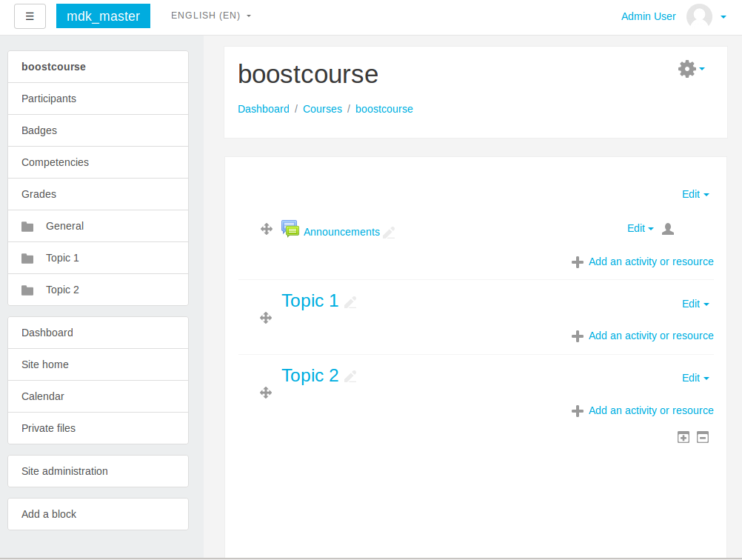Click the plus icon in Topic 1 section

(x=578, y=336)
